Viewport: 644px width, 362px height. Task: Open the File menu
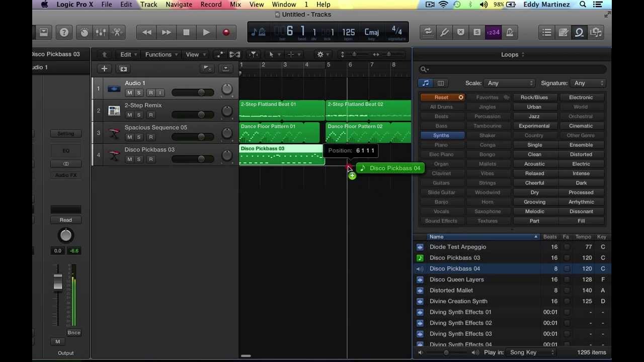(107, 5)
